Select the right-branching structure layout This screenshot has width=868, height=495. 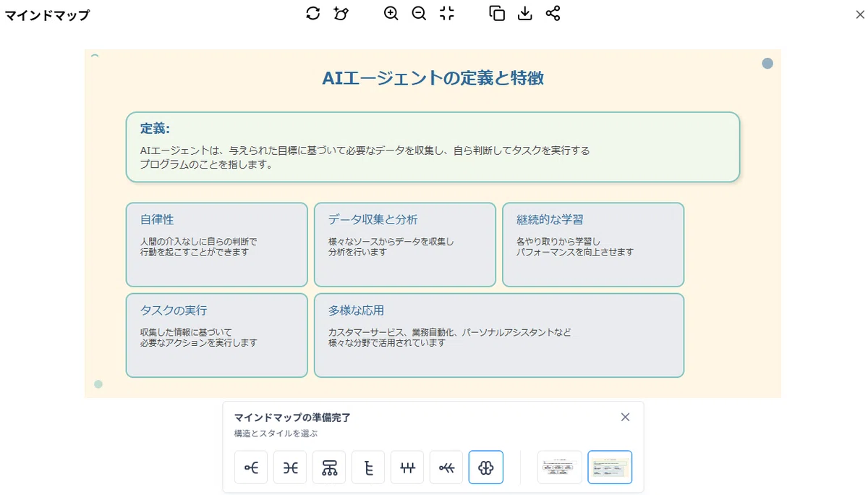[251, 467]
